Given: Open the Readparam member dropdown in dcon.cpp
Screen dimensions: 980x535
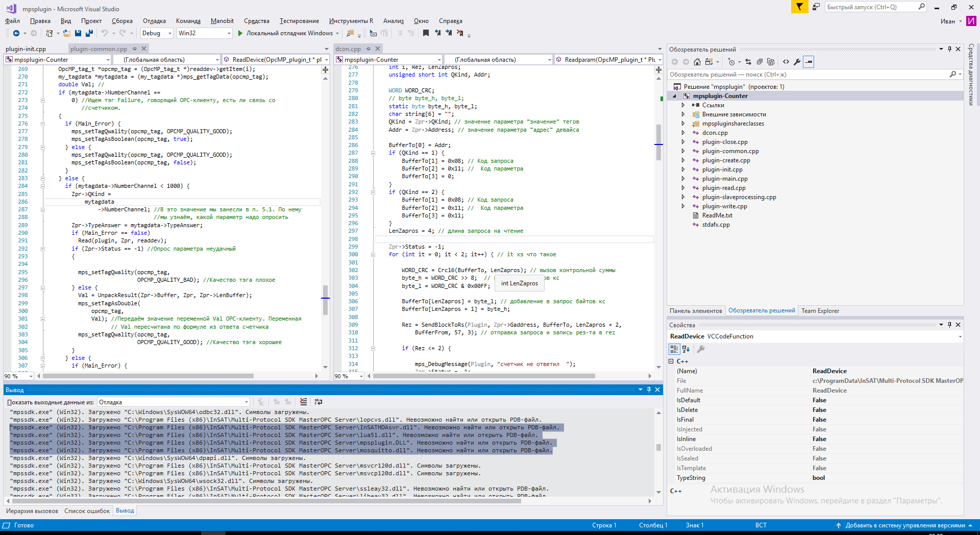Looking at the screenshot, I should tap(609, 60).
